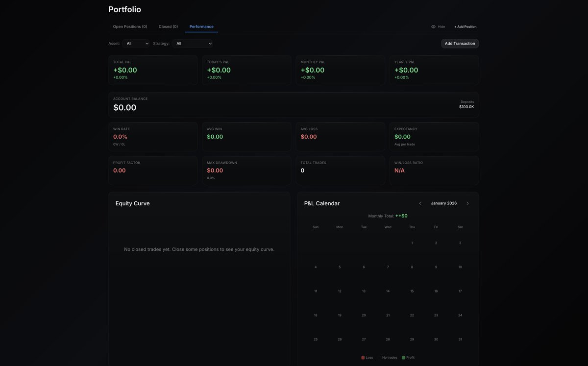Click the gray No trades legend dot
The image size is (588, 366).
379,357
